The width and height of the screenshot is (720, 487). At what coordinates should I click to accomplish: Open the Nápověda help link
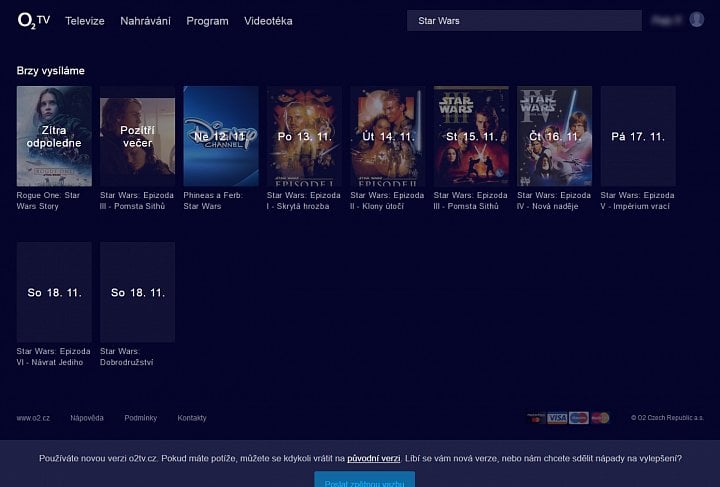tap(87, 418)
